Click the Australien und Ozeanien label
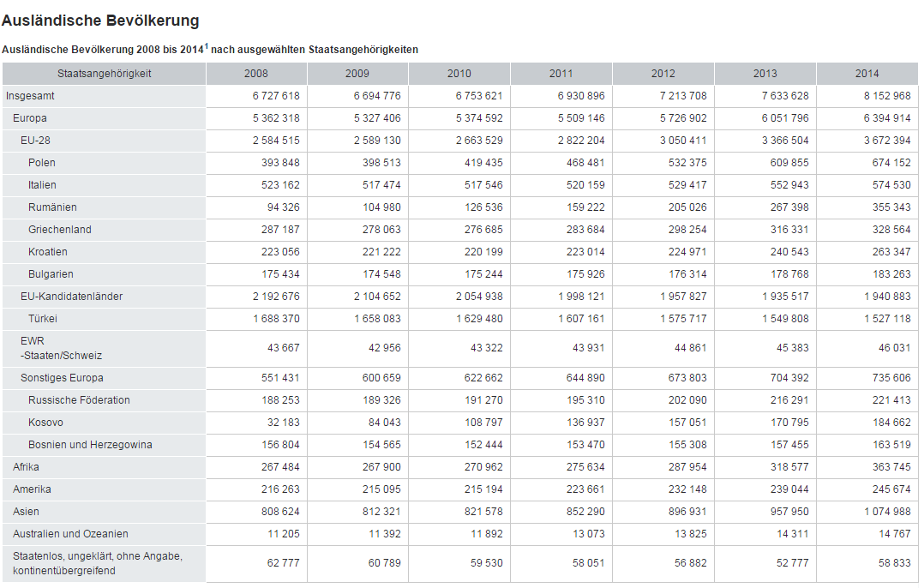This screenshot has width=924, height=588. [x=70, y=534]
